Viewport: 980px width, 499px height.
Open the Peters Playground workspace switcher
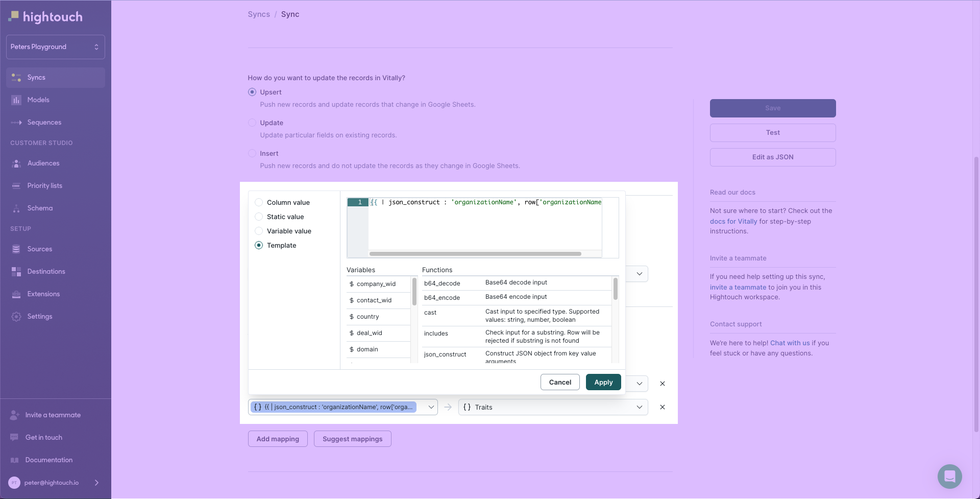[56, 47]
